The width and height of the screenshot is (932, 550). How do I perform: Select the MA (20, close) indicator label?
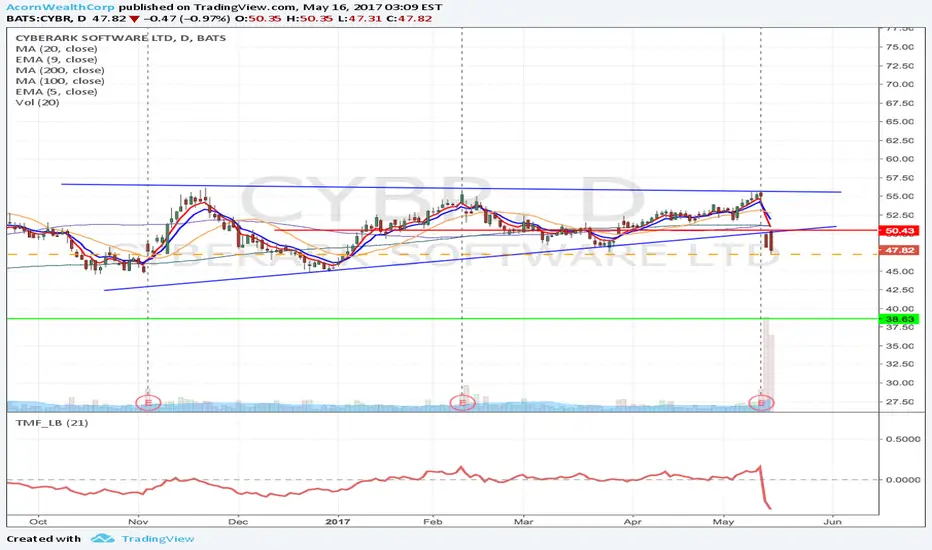coord(56,49)
